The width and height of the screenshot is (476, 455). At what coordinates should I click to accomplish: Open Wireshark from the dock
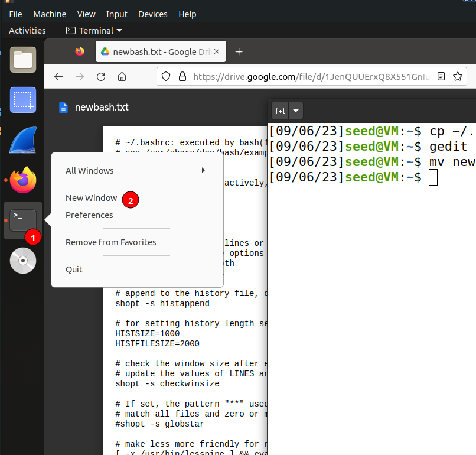[x=23, y=140]
